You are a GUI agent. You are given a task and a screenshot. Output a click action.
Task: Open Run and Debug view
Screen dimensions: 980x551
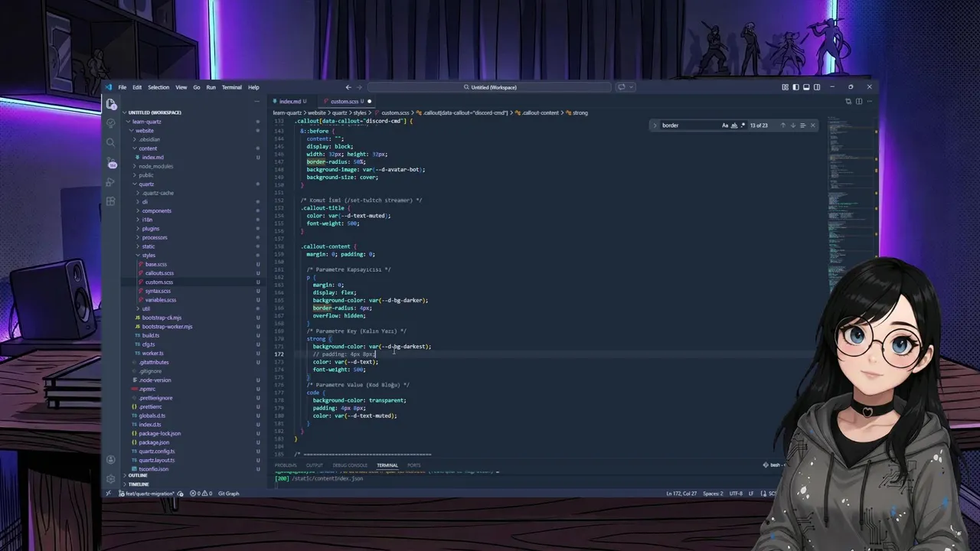tap(111, 182)
